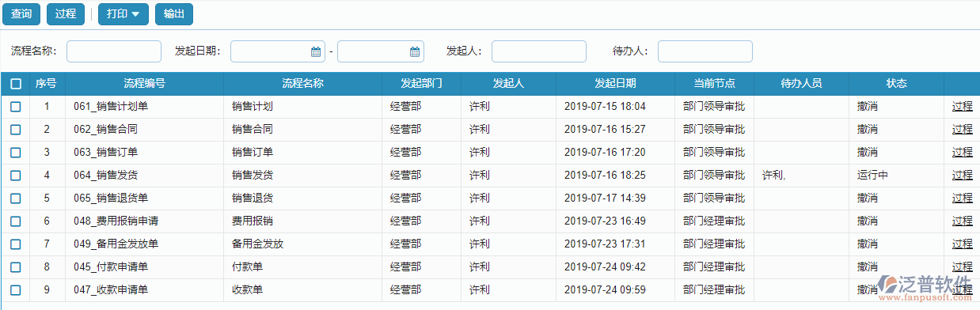This screenshot has width=980, height=310.
Task: Check the row for 064_销售发货
Action: pos(16,176)
